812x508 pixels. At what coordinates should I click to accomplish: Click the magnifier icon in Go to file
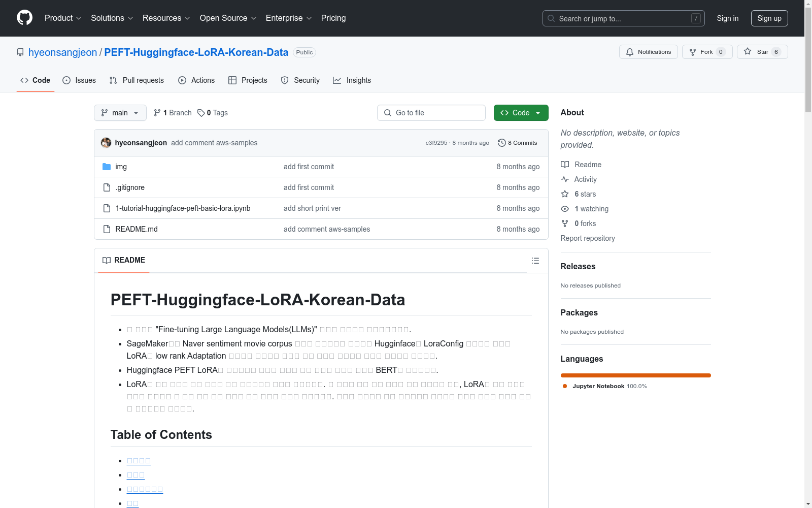(388, 113)
